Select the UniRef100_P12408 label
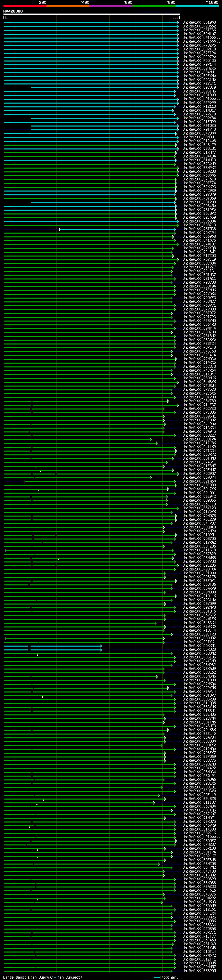The width and height of the screenshot is (222, 980). coord(199,141)
